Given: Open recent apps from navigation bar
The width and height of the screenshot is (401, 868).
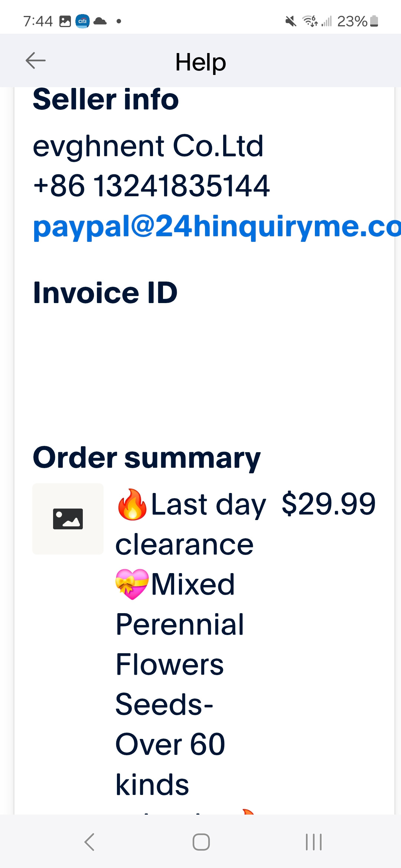Looking at the screenshot, I should (314, 842).
